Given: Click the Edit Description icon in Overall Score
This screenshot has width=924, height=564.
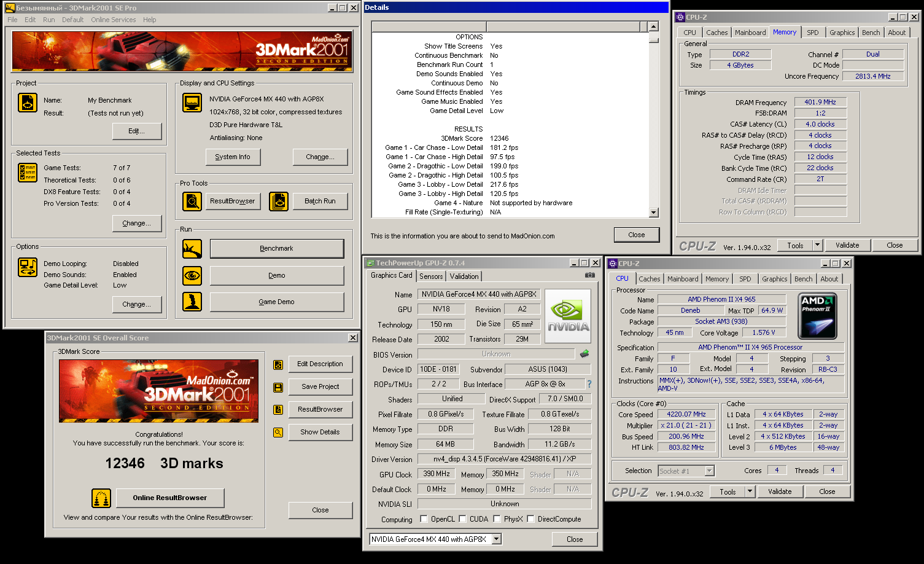Looking at the screenshot, I should 278,365.
